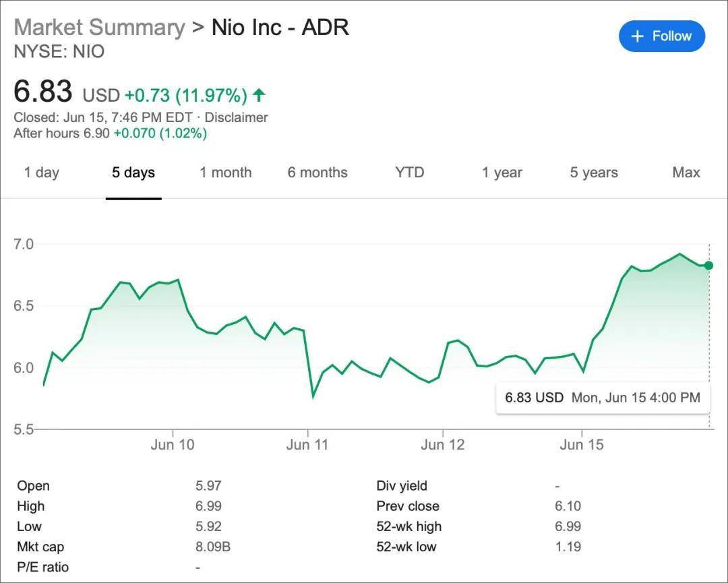This screenshot has width=728, height=583.
Task: Switch to the 1 day tab
Action: (x=42, y=173)
